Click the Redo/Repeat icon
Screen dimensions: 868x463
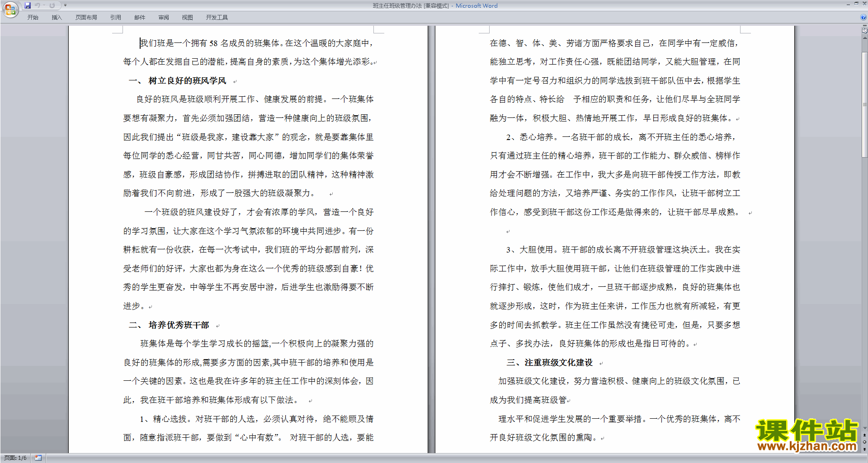coord(52,5)
